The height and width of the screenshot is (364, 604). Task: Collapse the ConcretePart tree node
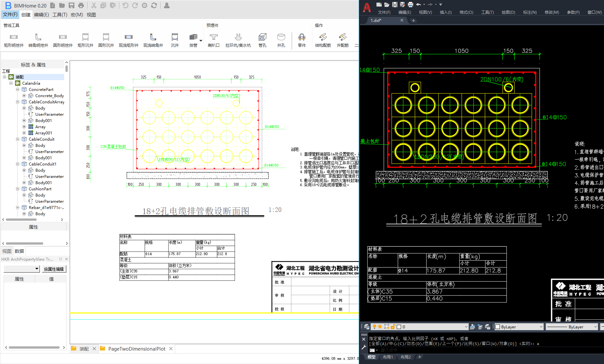tap(18, 90)
